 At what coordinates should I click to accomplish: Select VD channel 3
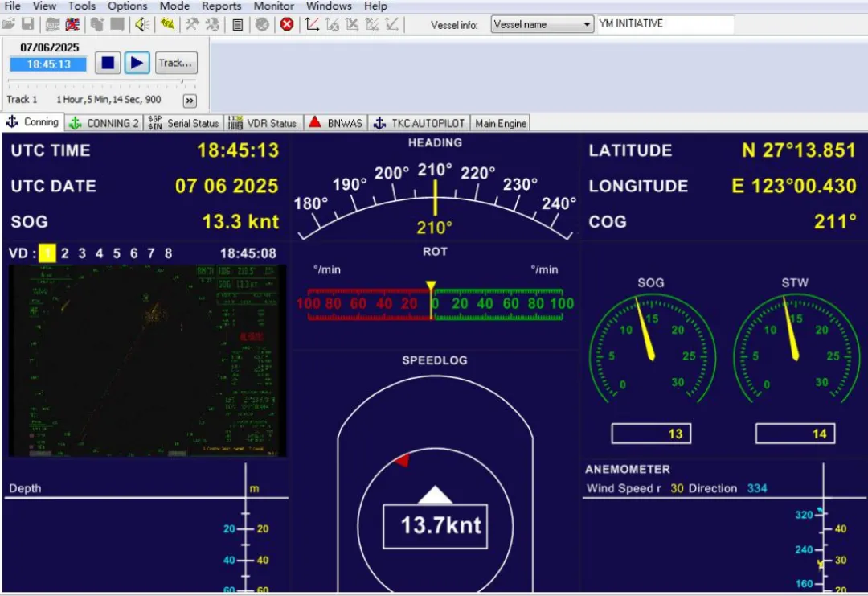[x=82, y=253]
